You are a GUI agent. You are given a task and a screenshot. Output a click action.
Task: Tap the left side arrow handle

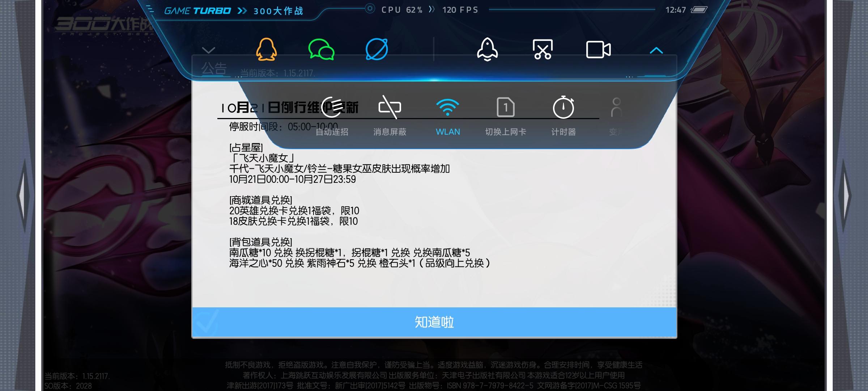22,195
